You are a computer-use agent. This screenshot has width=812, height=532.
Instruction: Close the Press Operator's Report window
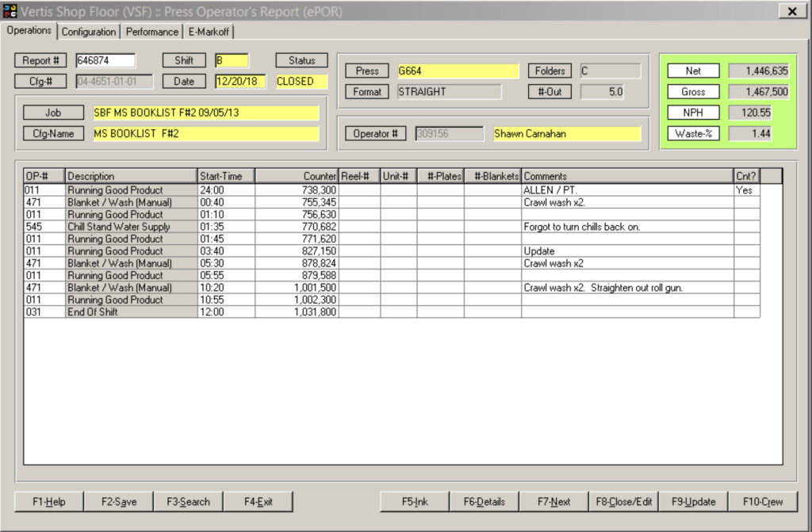pos(792,11)
